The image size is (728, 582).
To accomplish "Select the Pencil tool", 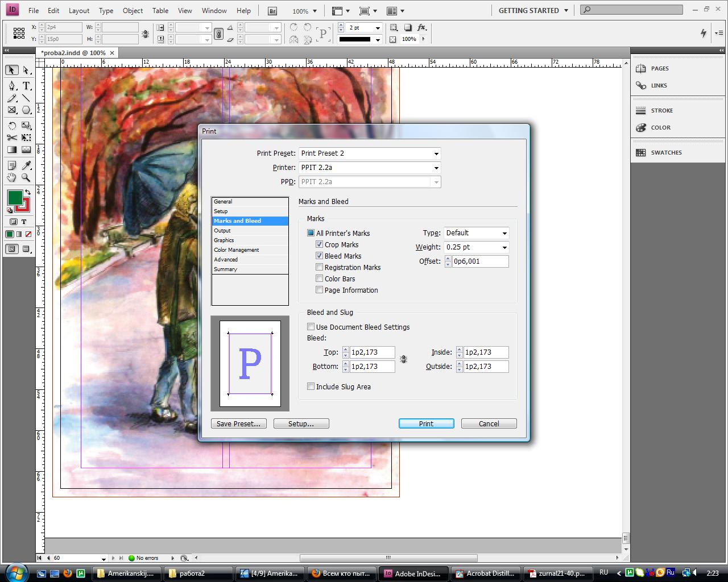I will (12, 98).
